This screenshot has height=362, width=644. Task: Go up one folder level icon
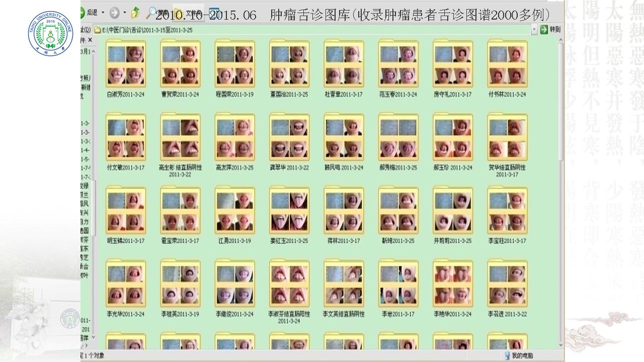135,12
